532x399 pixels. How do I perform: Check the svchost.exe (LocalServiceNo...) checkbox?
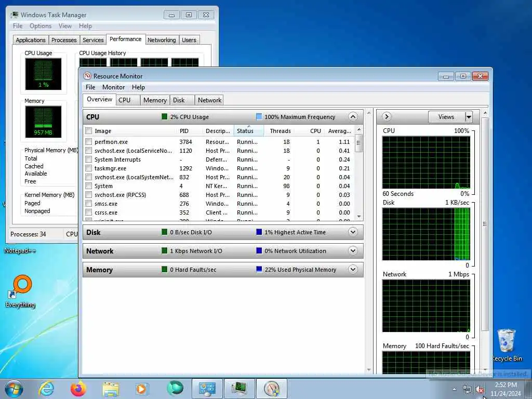point(88,151)
